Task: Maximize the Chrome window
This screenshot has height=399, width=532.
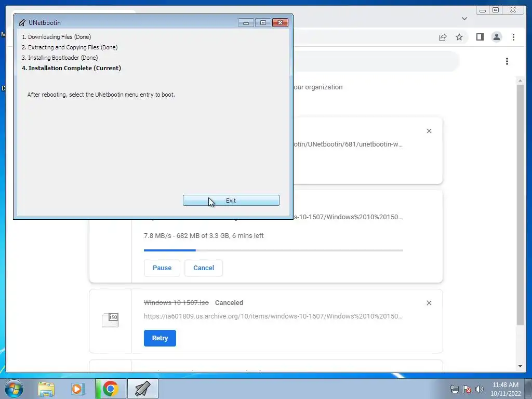Action: point(495,10)
